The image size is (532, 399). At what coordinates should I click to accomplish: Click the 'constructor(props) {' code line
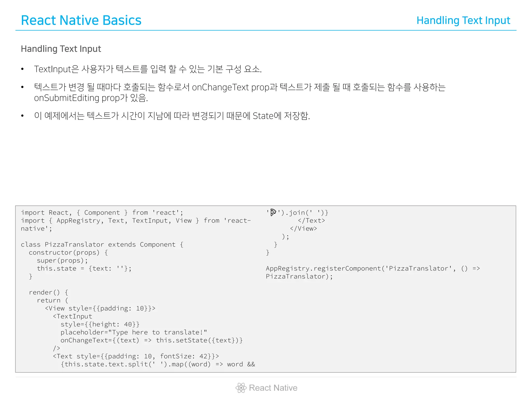tap(68, 252)
